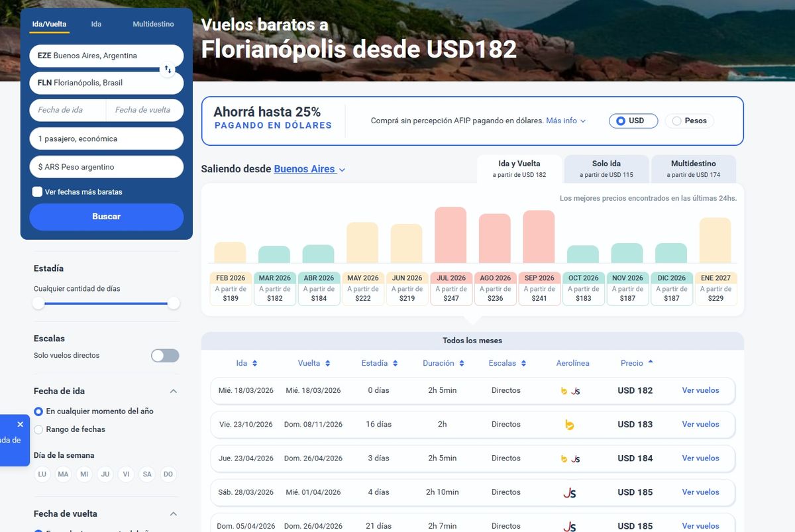Enable 'Solo vuelos directos' toggle
Viewport: 795px width, 532px height.
pyautogui.click(x=165, y=356)
